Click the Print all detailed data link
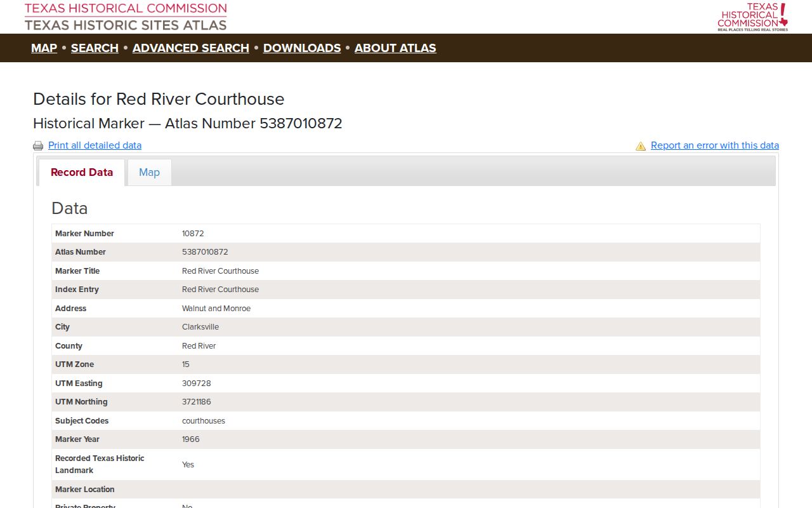 95,145
